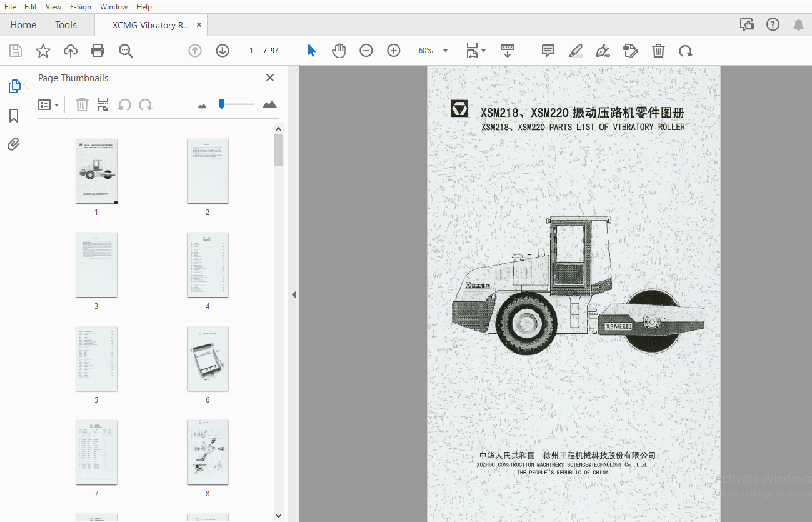Zoom out with the minus button
This screenshot has height=522, width=812.
tap(366, 51)
